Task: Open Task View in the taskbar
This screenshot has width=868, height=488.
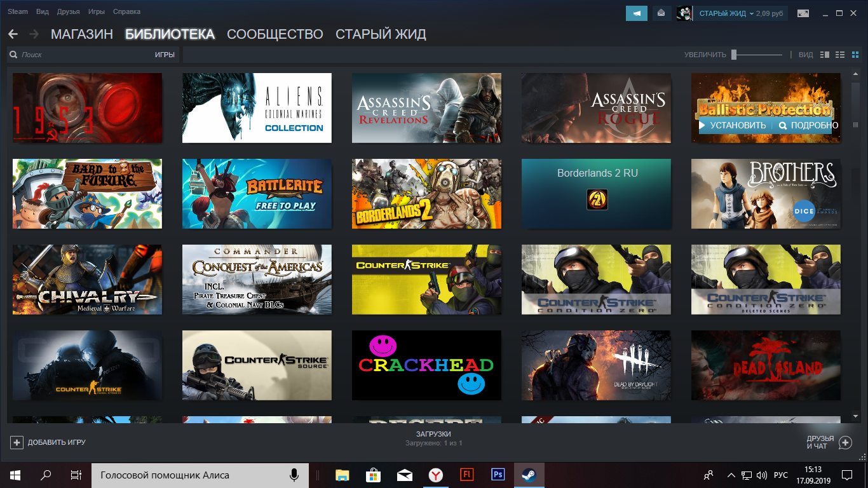Action: click(x=76, y=475)
